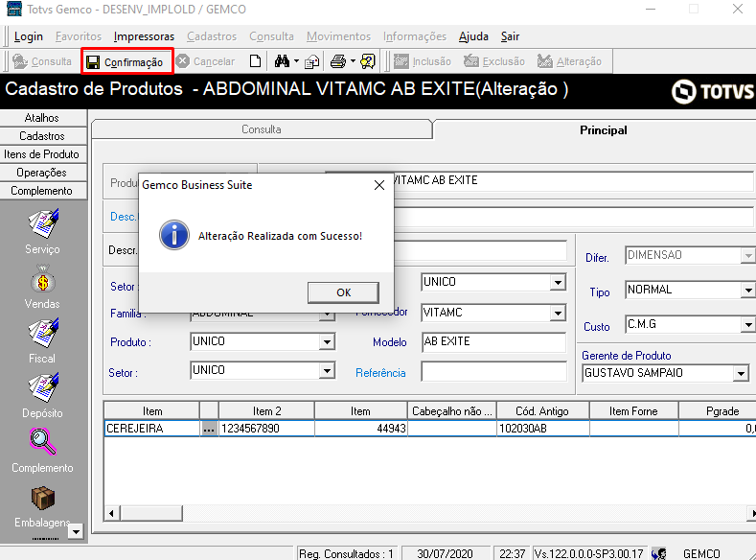This screenshot has height=560, width=756.
Task: Click the 102030AB Cód. Antigo cell
Action: point(542,429)
